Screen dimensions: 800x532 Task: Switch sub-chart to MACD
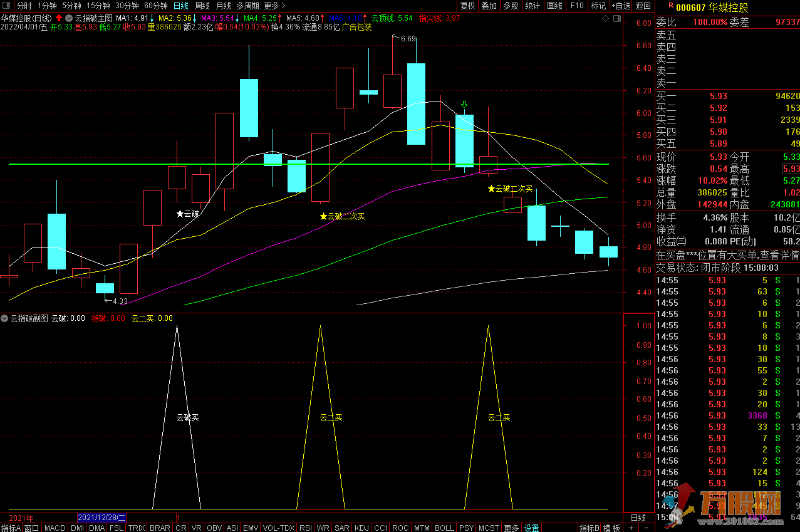coord(55,528)
